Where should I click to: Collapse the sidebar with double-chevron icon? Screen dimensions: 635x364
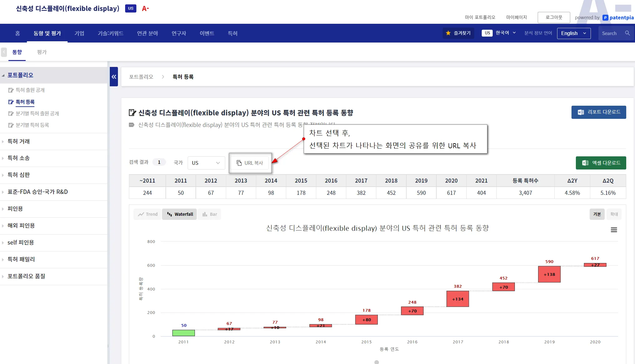(x=114, y=77)
